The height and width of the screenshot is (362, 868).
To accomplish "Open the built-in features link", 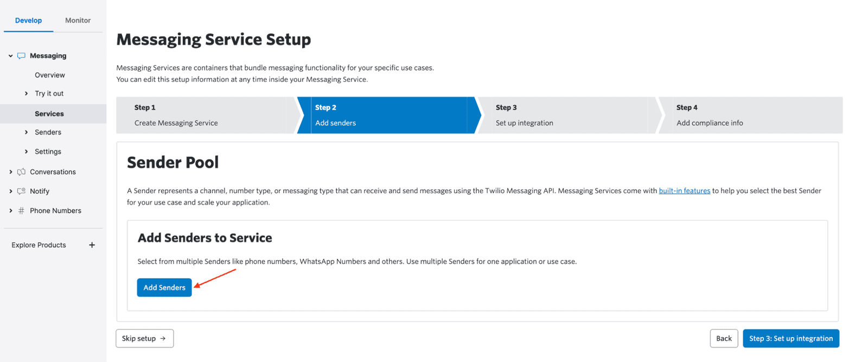I will (684, 191).
